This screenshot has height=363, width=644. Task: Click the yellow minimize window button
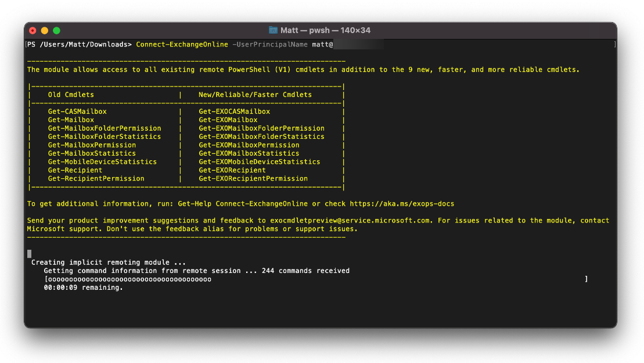45,30
